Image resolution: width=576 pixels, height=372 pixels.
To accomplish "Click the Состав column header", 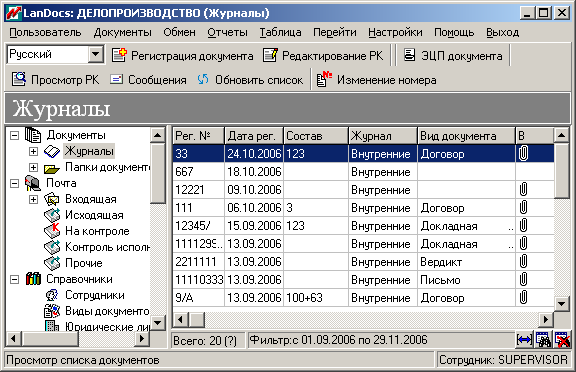I will [x=316, y=136].
